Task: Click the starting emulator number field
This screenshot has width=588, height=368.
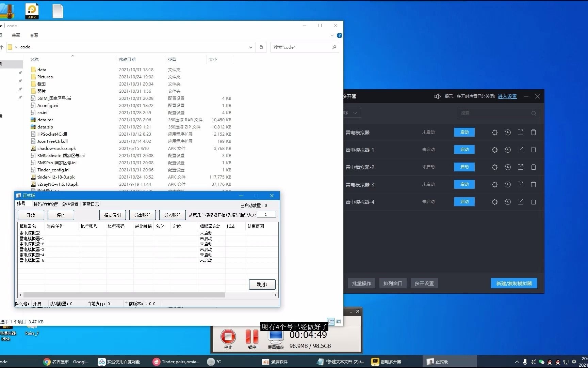Action: [266, 215]
